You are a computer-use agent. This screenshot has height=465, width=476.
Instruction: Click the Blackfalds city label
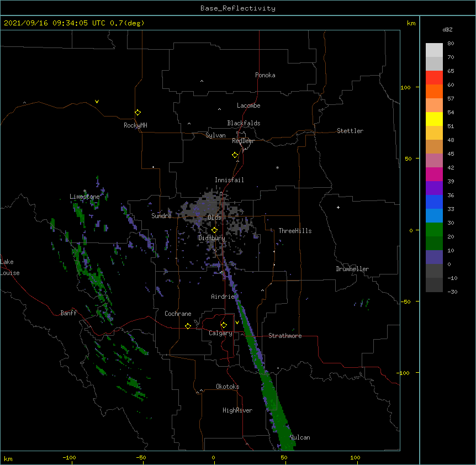coord(244,123)
